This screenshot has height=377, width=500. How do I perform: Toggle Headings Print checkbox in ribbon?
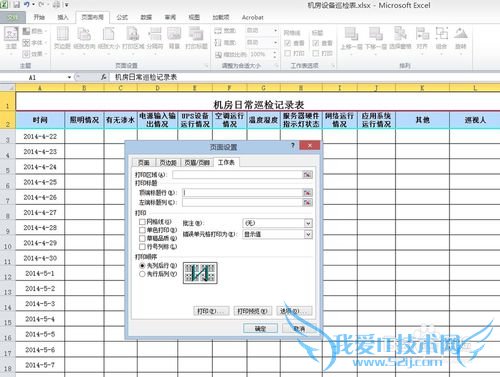click(316, 53)
